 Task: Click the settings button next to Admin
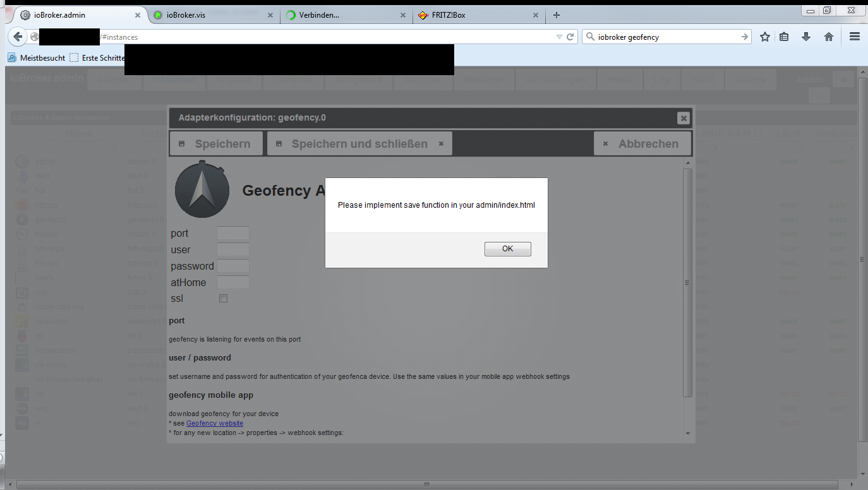point(843,79)
